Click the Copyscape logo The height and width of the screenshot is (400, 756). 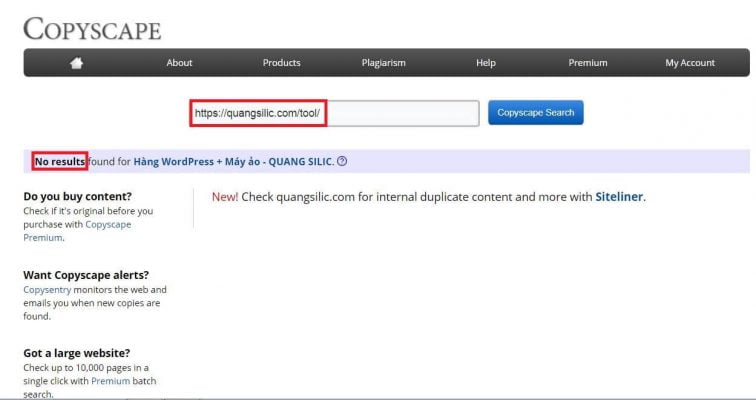point(92,29)
